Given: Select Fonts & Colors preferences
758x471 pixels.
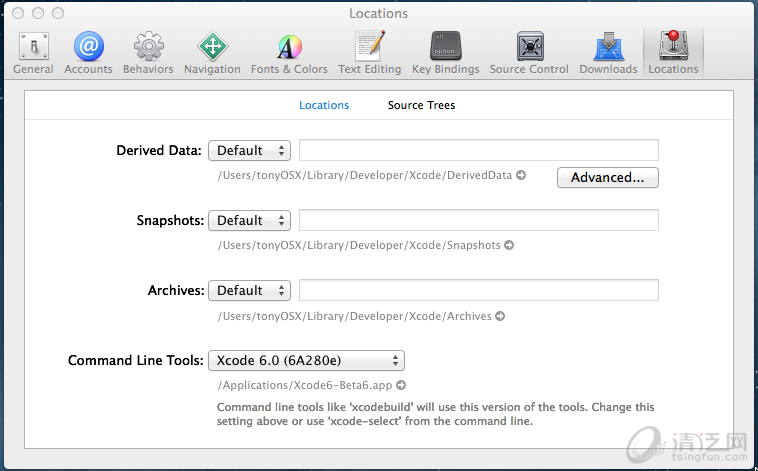Looking at the screenshot, I should tap(289, 52).
